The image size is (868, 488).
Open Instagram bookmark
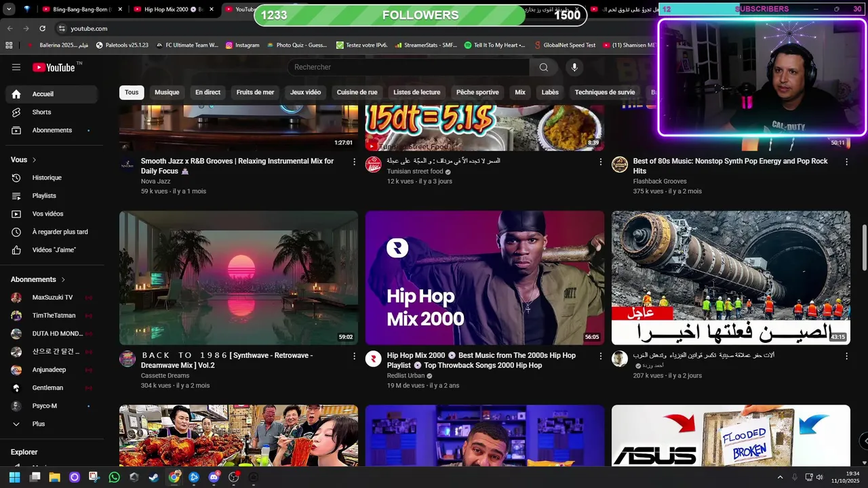(x=242, y=45)
